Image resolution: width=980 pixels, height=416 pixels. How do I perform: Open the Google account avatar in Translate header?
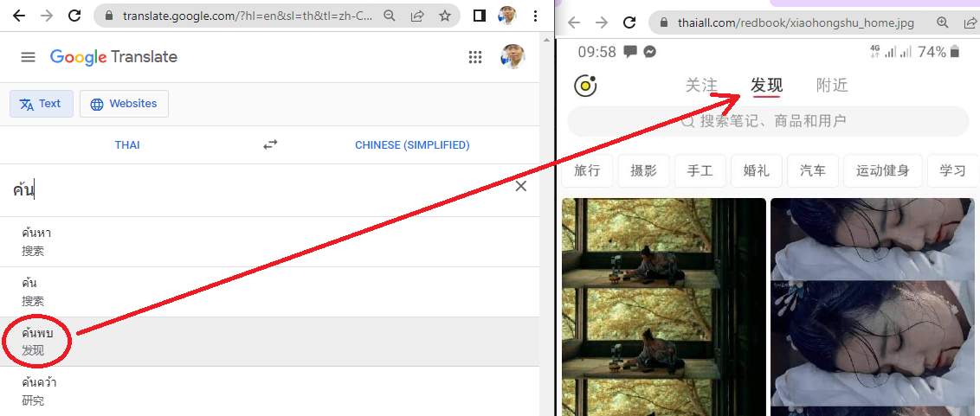(x=513, y=57)
